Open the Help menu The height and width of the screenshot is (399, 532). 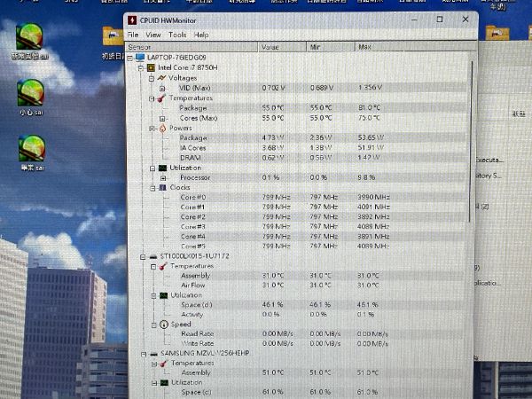point(201,35)
